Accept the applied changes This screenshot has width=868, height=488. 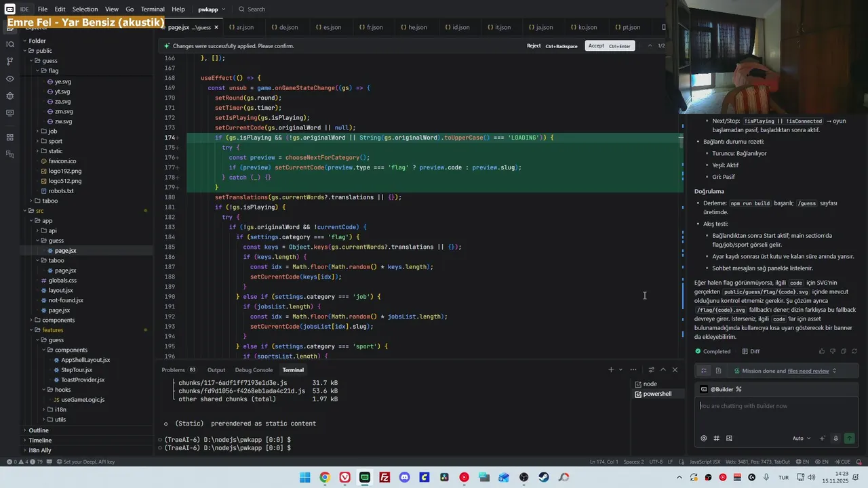click(609, 46)
